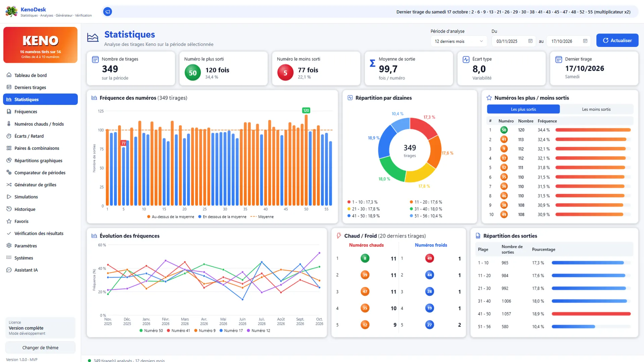Toggle Numéro 17 legend in evolution chart
The width and height of the screenshot is (644, 362).
pyautogui.click(x=231, y=330)
